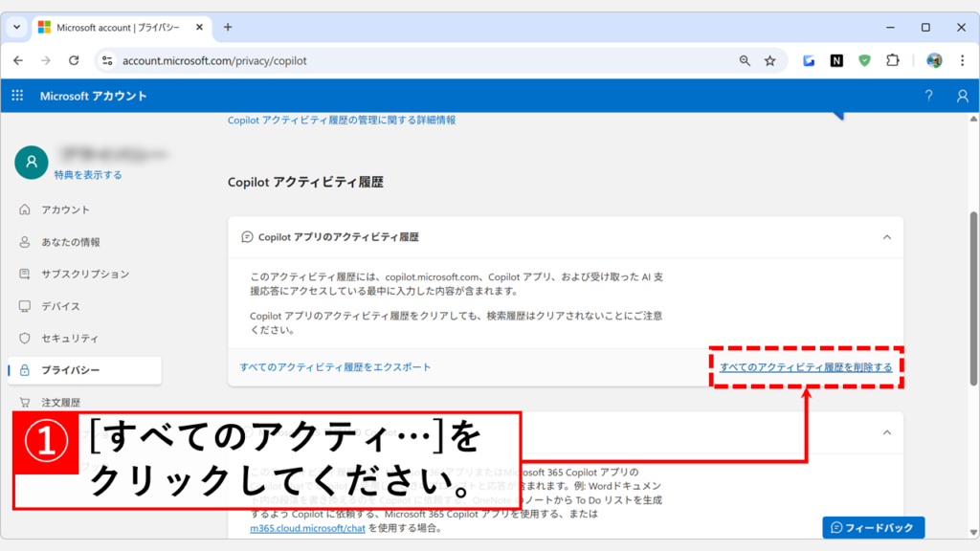The image size is (980, 551).
Task: Go to サブスクリプション in the sidebar
Action: point(84,274)
